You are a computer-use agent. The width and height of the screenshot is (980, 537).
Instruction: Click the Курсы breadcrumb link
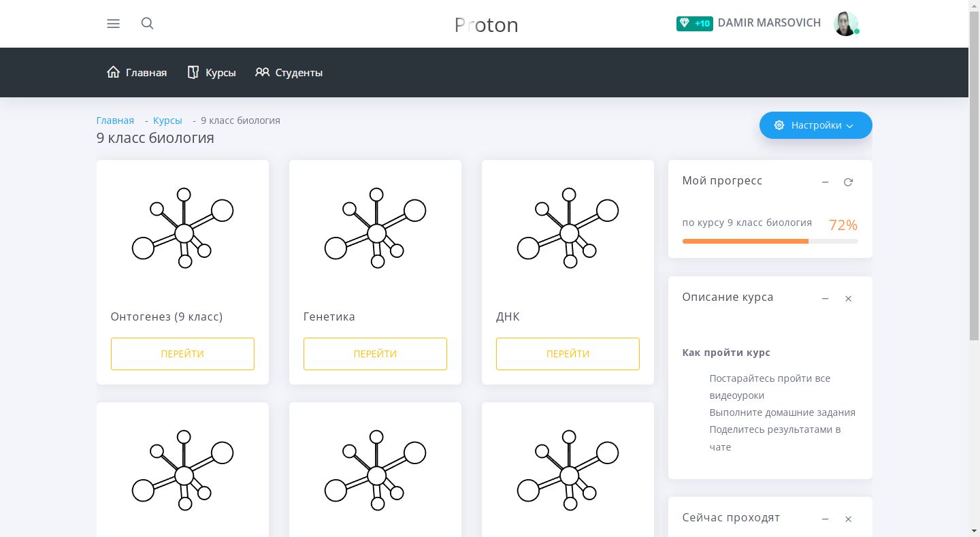[167, 120]
